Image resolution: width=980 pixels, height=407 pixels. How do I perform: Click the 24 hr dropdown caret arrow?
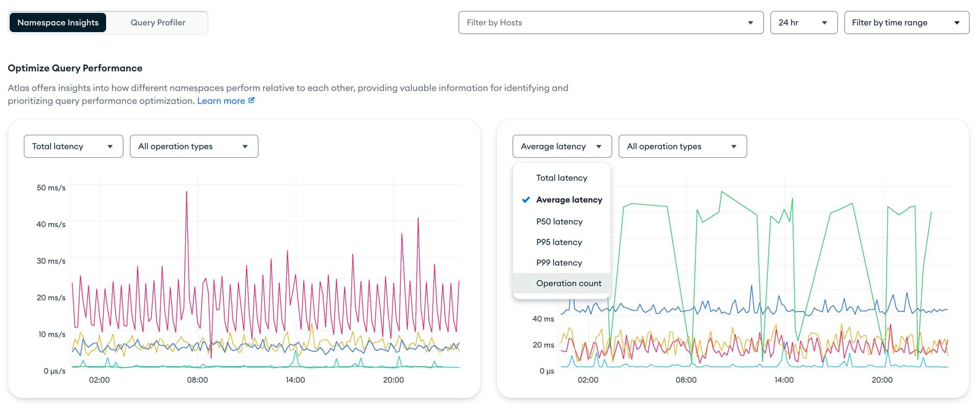point(824,23)
